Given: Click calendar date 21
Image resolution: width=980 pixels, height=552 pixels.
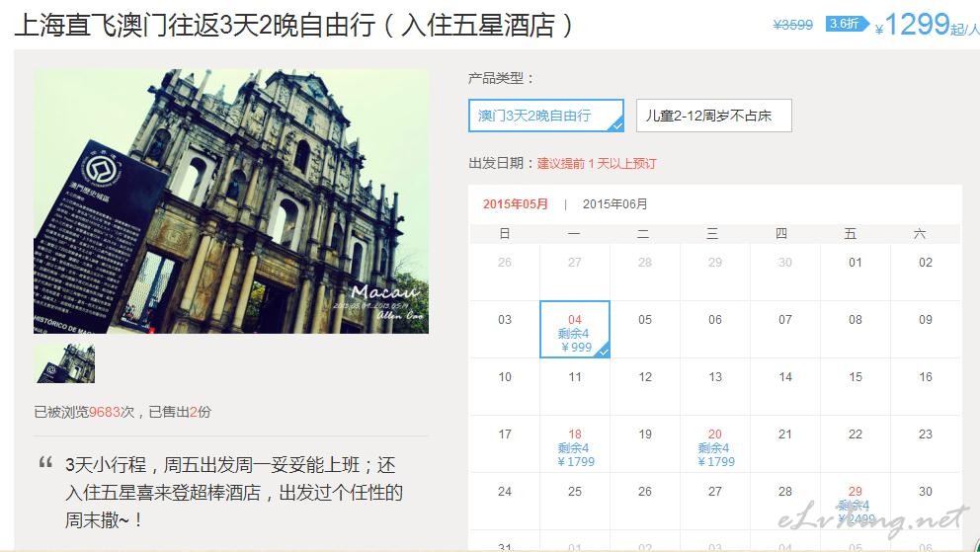Looking at the screenshot, I should pyautogui.click(x=785, y=434).
